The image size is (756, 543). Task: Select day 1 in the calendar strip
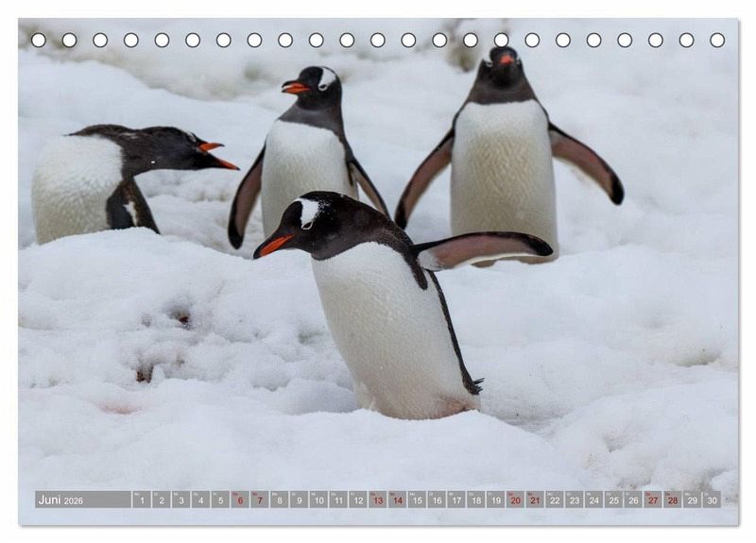coord(142,500)
